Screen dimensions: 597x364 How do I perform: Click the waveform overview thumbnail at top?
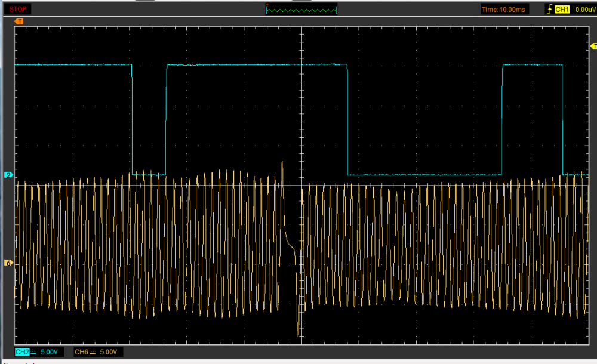[x=301, y=9]
